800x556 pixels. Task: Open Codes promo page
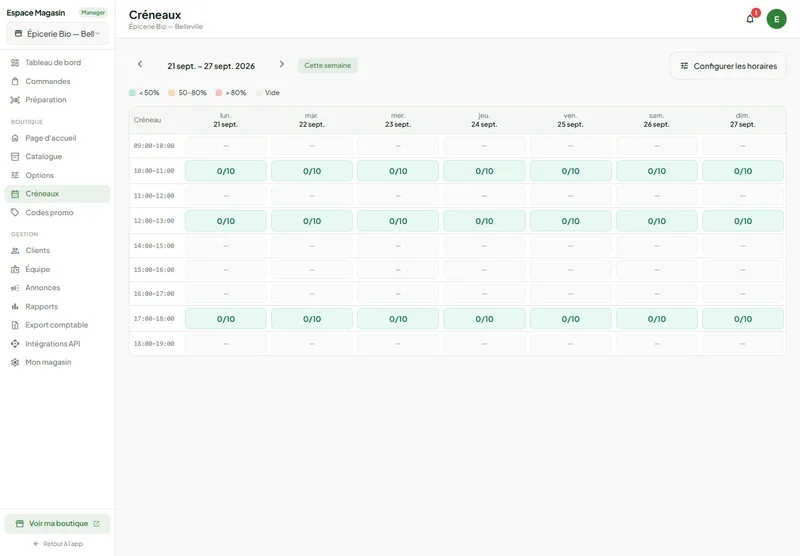click(57, 213)
